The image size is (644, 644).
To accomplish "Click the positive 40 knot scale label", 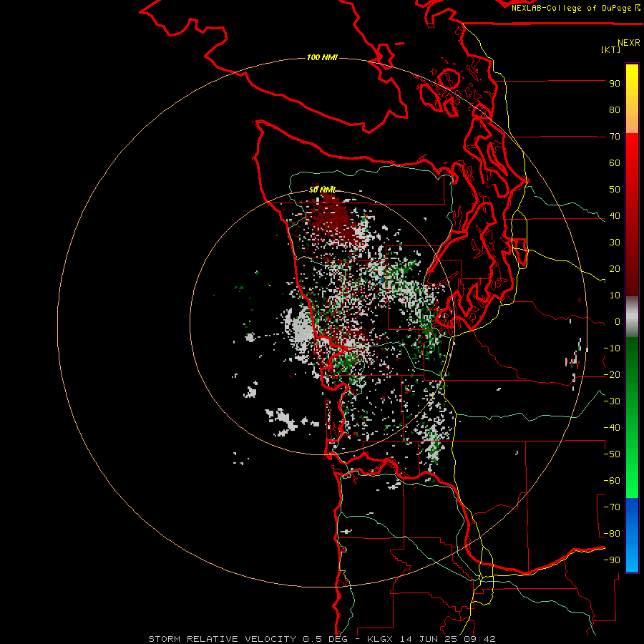I will coord(615,216).
